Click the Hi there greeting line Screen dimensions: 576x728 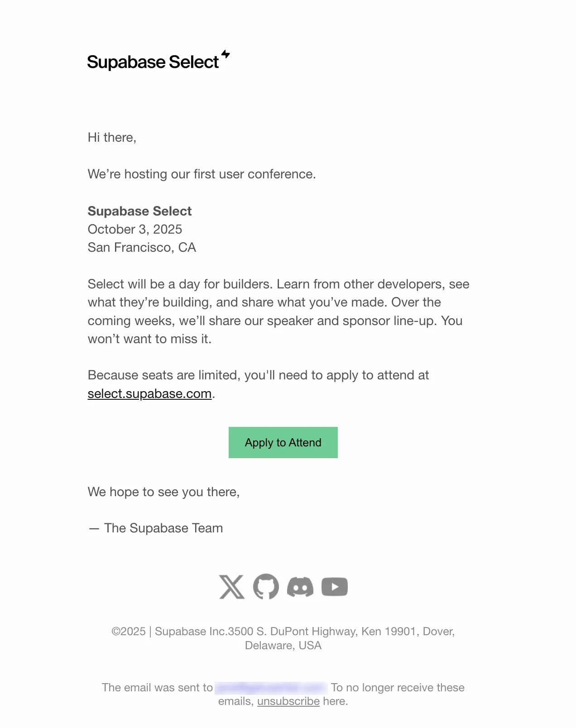pos(112,137)
